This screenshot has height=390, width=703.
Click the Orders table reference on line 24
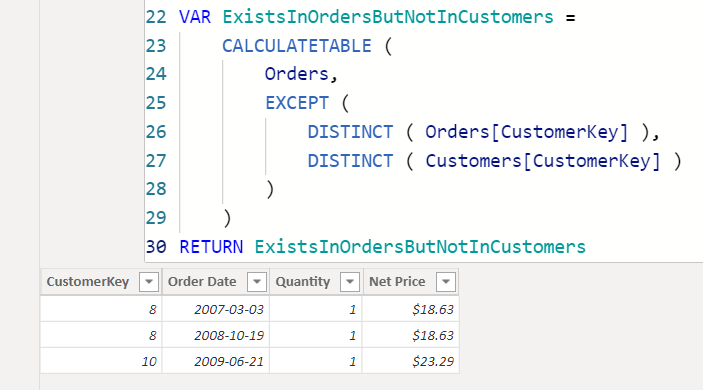[297, 74]
